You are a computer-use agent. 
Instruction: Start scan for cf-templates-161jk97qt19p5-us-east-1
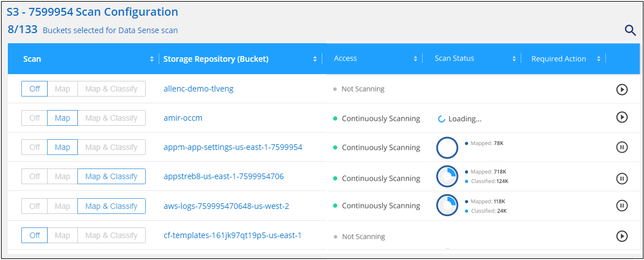622,236
